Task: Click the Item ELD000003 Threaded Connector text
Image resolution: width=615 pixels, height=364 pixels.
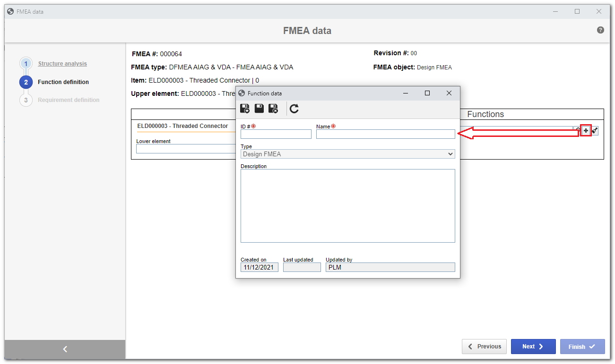Action: pyautogui.click(x=195, y=81)
